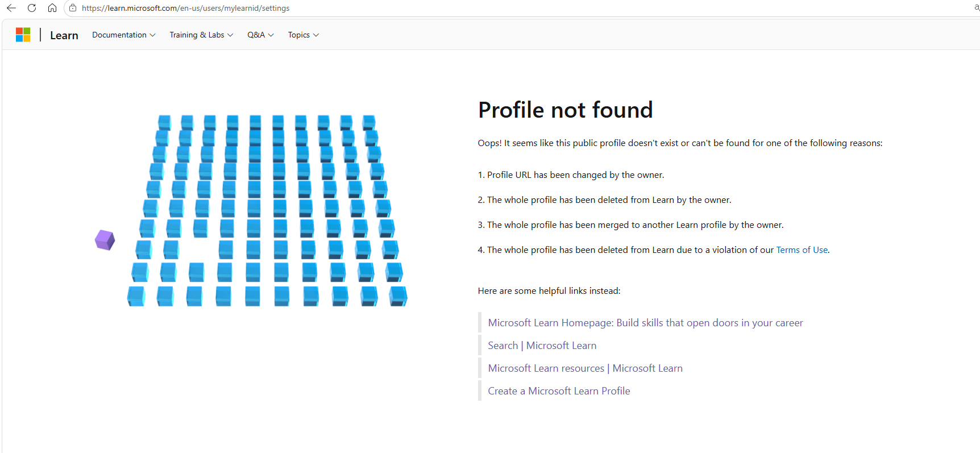Open the Q&A dropdown
The image size is (980, 453).
pos(260,35)
